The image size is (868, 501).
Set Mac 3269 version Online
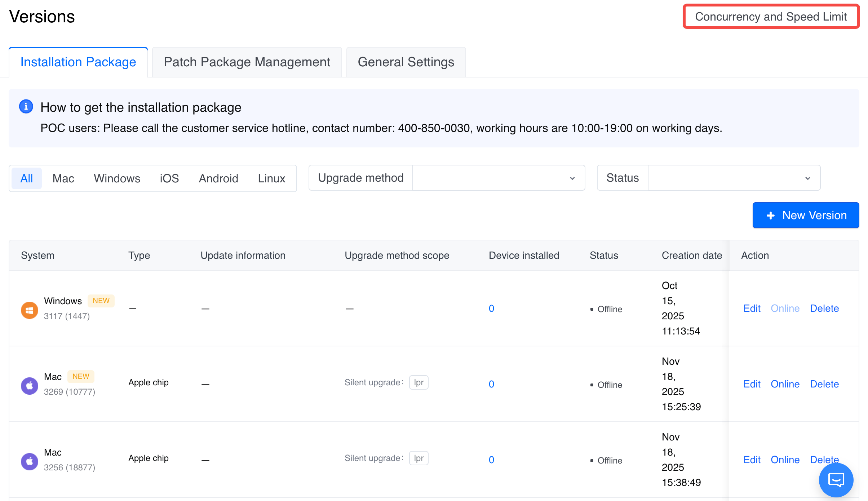785,384
